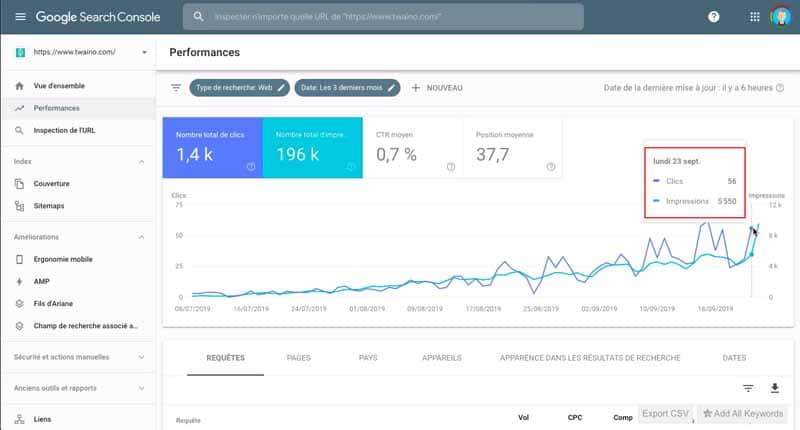800x430 pixels.
Task: Edit the Date filter pencil icon
Action: pyautogui.click(x=391, y=88)
